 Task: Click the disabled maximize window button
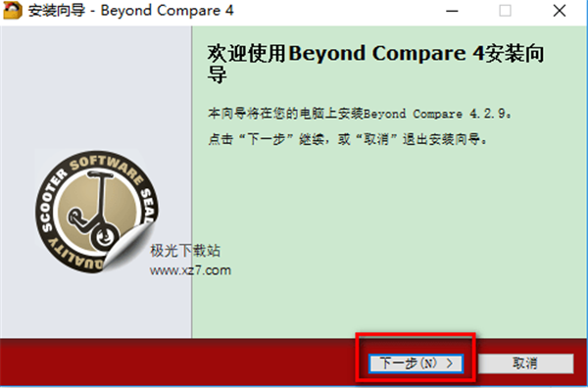pyautogui.click(x=505, y=11)
